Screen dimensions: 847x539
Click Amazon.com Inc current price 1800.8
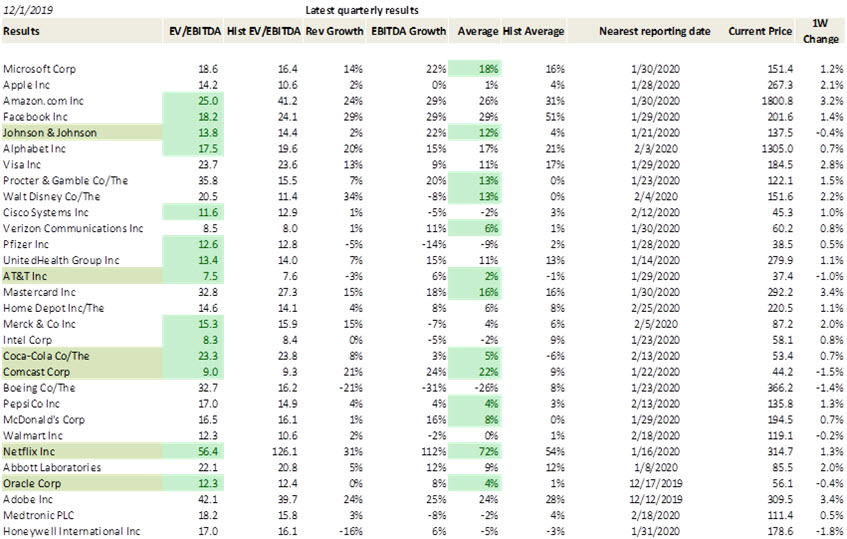pyautogui.click(x=778, y=101)
